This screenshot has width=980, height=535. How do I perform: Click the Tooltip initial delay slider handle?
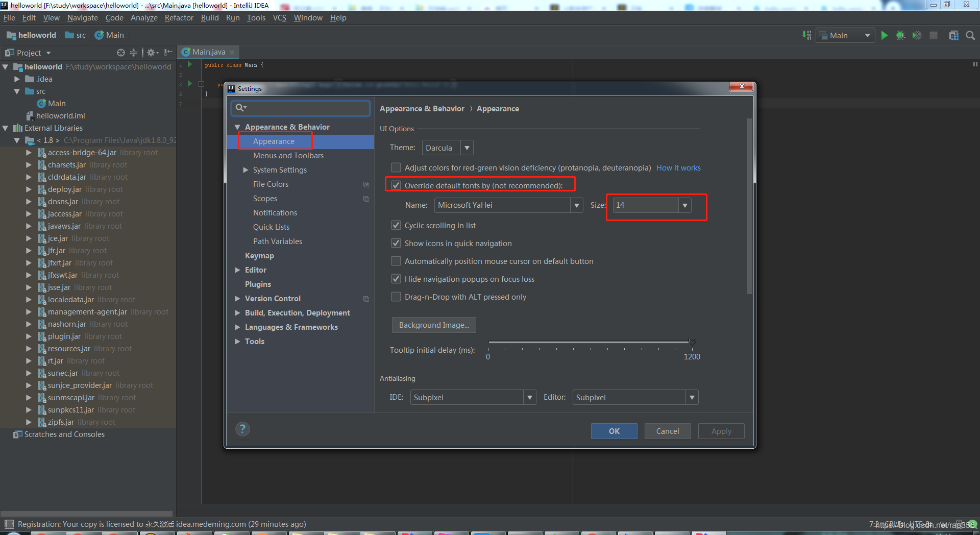point(692,342)
